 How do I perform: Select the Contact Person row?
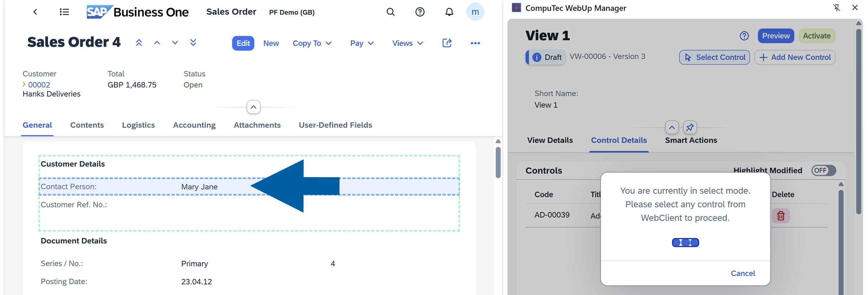click(x=249, y=186)
